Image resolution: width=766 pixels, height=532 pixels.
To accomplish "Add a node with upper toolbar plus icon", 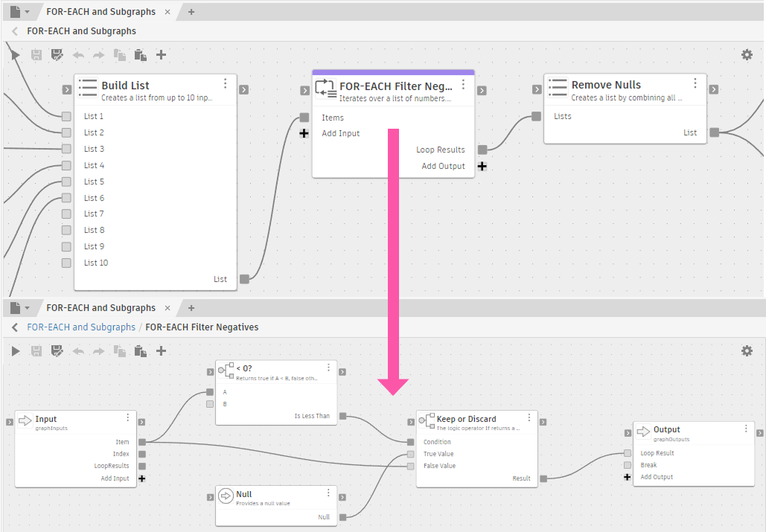I will (162, 54).
